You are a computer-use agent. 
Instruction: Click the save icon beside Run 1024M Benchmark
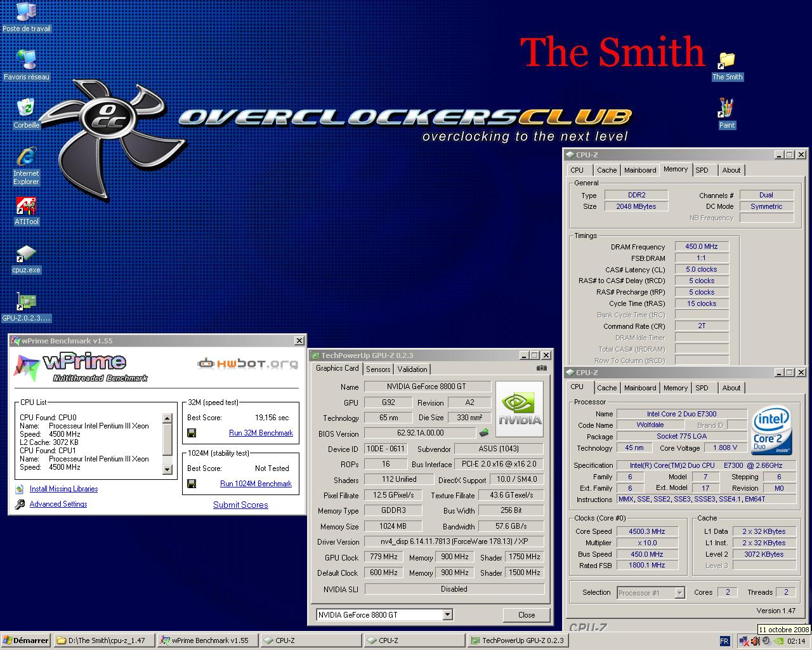192,484
